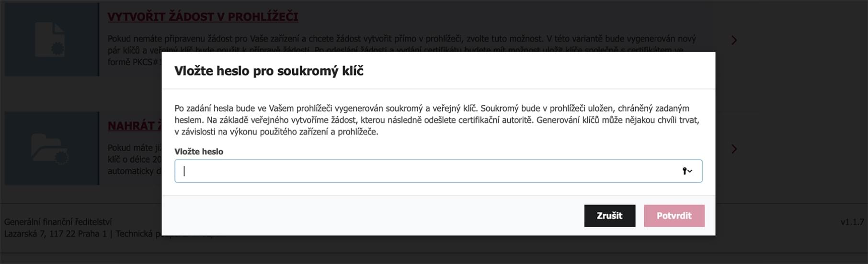This screenshot has height=264, width=868.
Task: Click the 'automaticky' text beside the folder tile
Action: tap(131, 171)
